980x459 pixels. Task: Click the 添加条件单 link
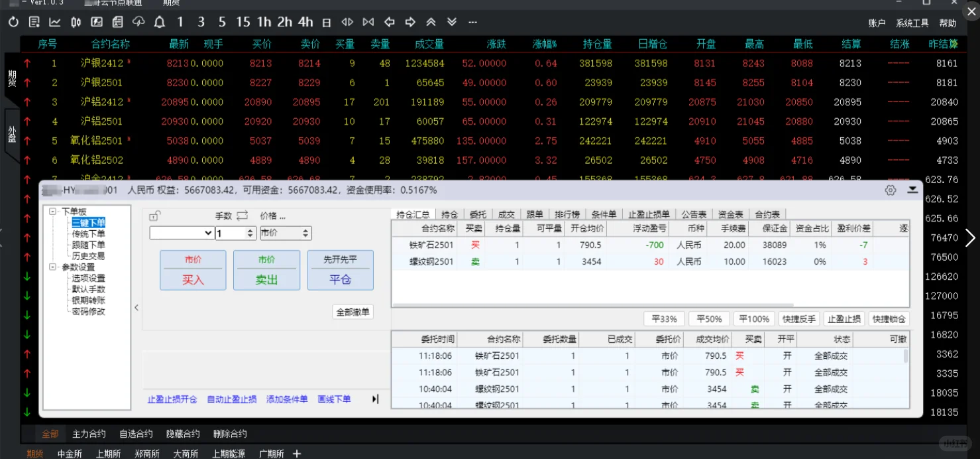tap(287, 399)
